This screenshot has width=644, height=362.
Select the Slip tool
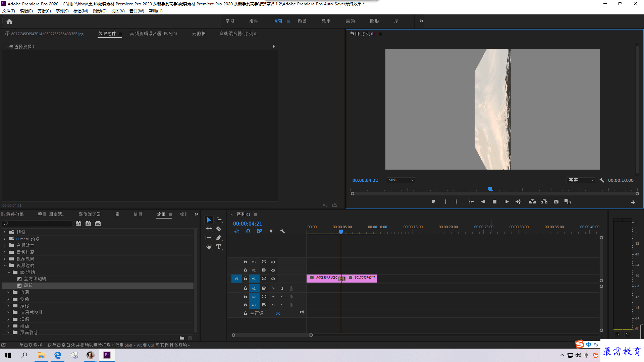209,238
